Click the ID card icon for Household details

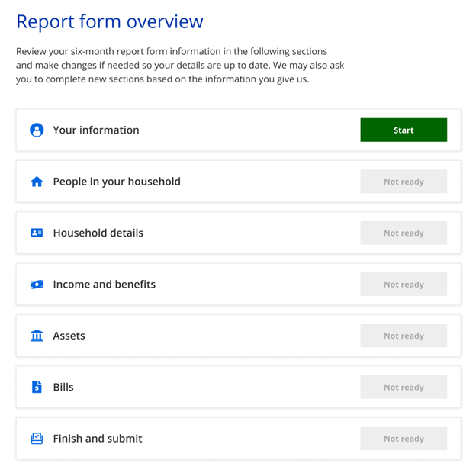coord(37,233)
